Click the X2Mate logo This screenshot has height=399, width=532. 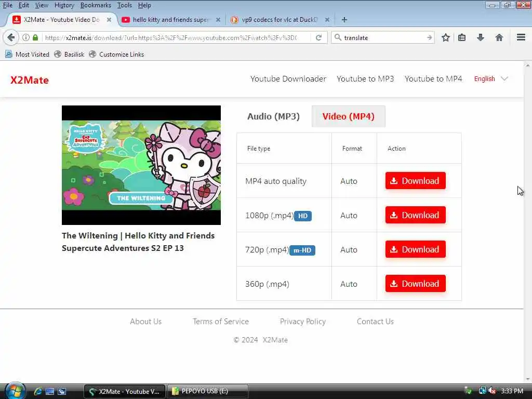tap(30, 80)
